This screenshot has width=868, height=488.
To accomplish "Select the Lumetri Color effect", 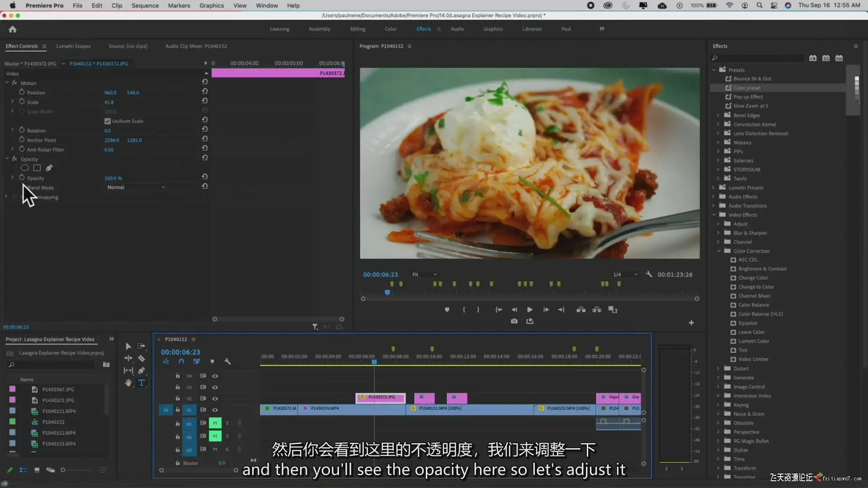I will 753,341.
